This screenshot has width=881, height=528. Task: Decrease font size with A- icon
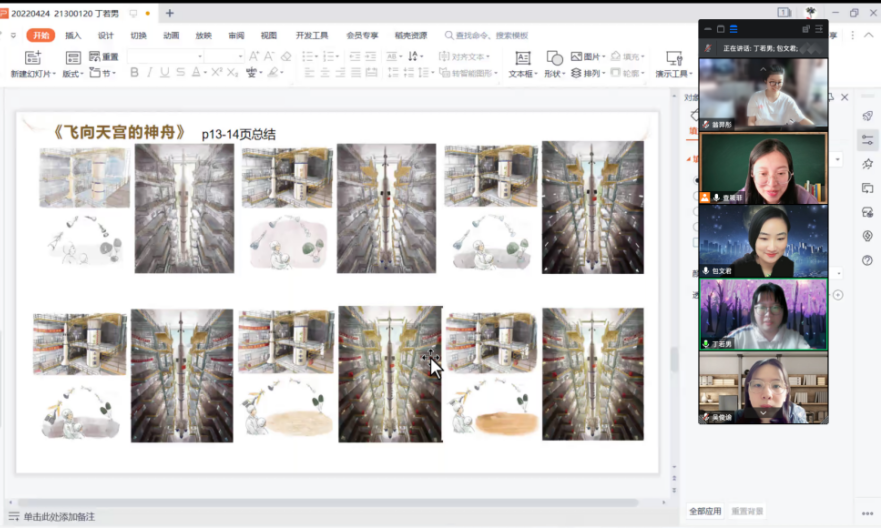269,56
